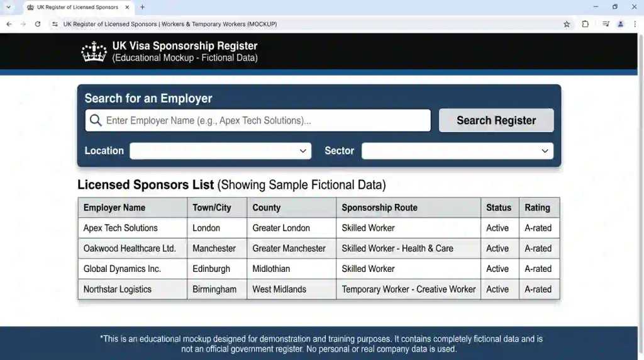The height and width of the screenshot is (360, 644).
Task: Click the Greater Manchester county cell
Action: (292, 249)
